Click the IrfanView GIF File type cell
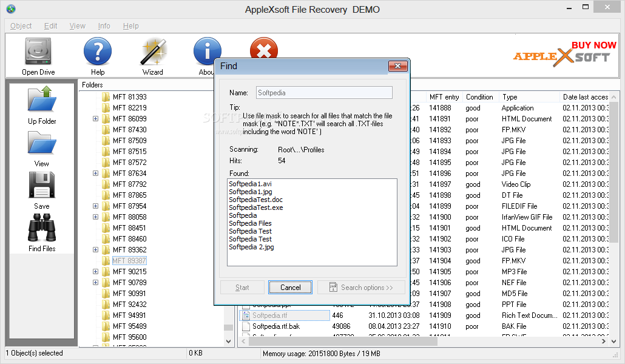 pos(527,217)
